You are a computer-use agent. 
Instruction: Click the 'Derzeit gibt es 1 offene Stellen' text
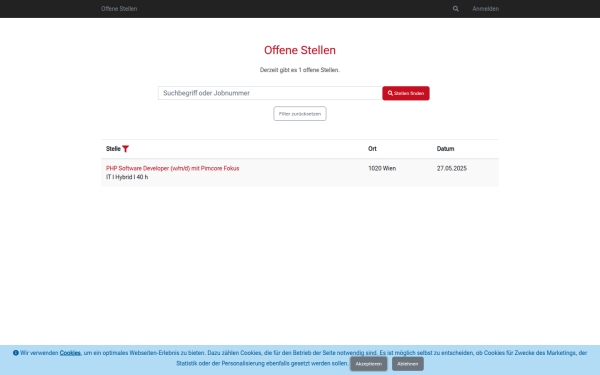point(300,70)
